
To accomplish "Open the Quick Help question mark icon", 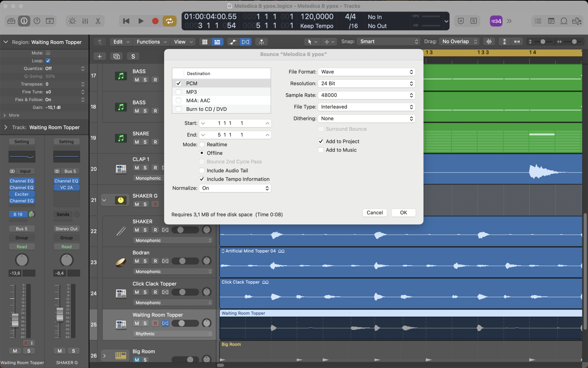I will pyautogui.click(x=37, y=21).
